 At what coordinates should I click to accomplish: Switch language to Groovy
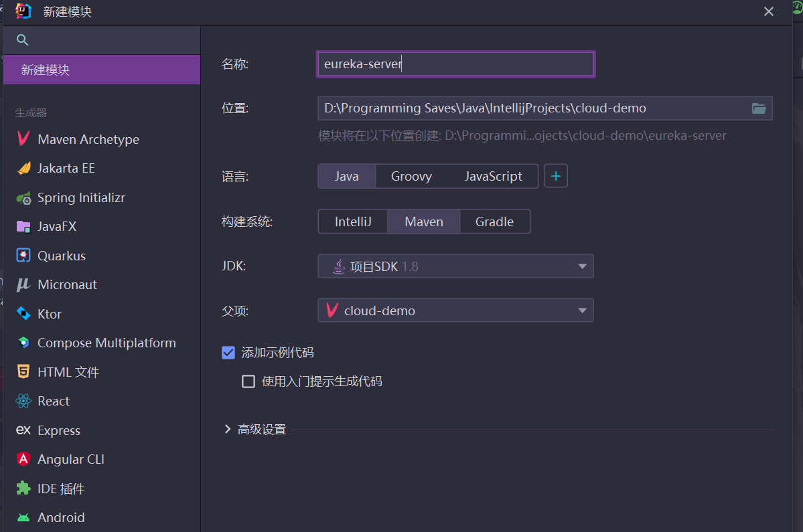click(411, 177)
